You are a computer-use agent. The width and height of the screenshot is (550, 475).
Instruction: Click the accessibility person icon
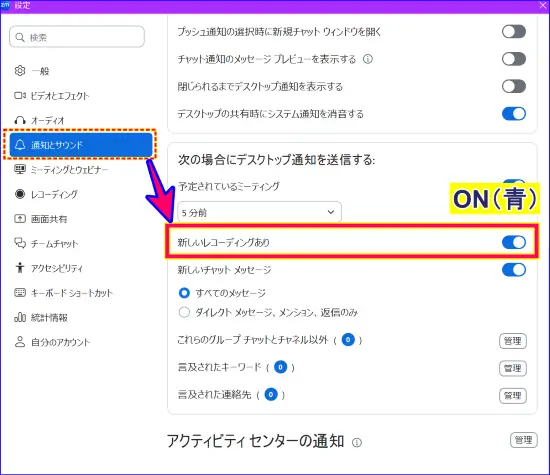click(x=20, y=268)
